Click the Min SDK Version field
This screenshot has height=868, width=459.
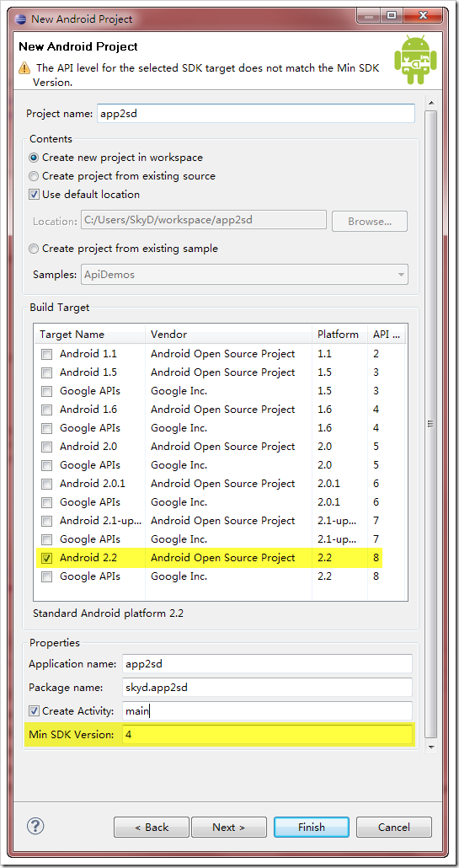[268, 735]
